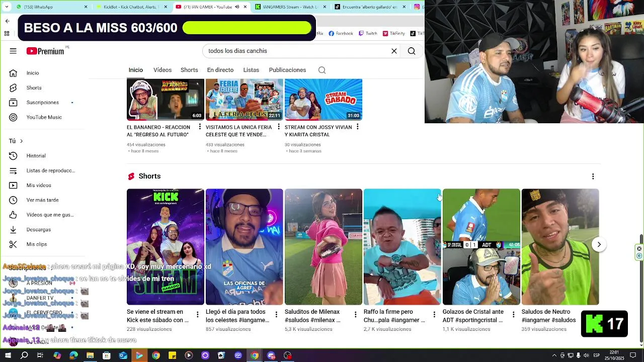Screen dimensions: 644x362
Task: Clear the search box with the X
Action: click(394, 51)
